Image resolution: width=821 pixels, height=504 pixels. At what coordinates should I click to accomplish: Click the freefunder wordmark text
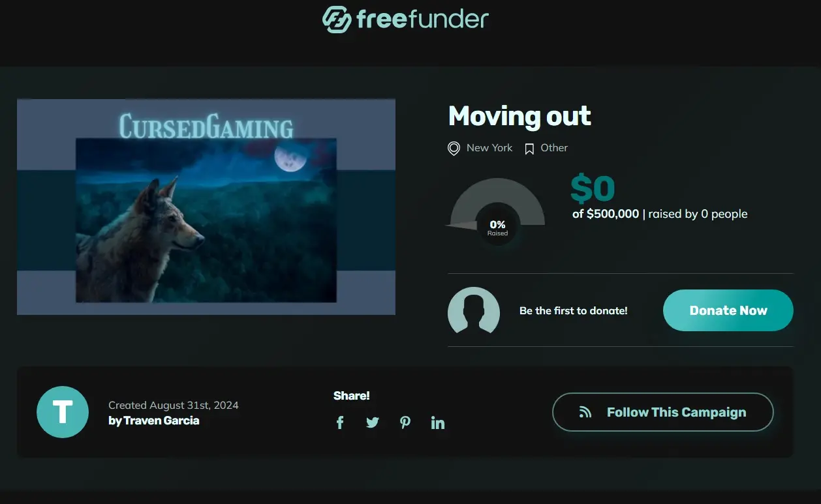point(422,19)
